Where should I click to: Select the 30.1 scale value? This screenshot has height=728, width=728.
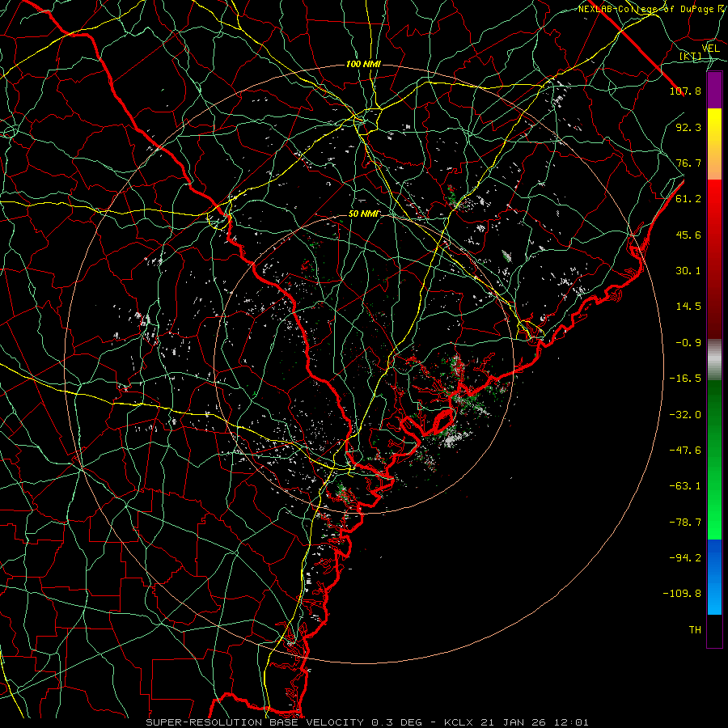coord(688,271)
